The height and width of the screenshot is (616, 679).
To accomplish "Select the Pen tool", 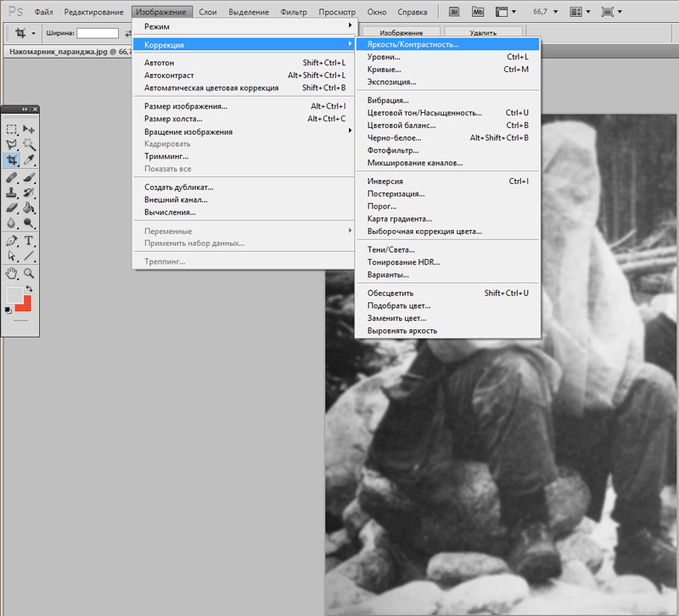I will pos(12,240).
